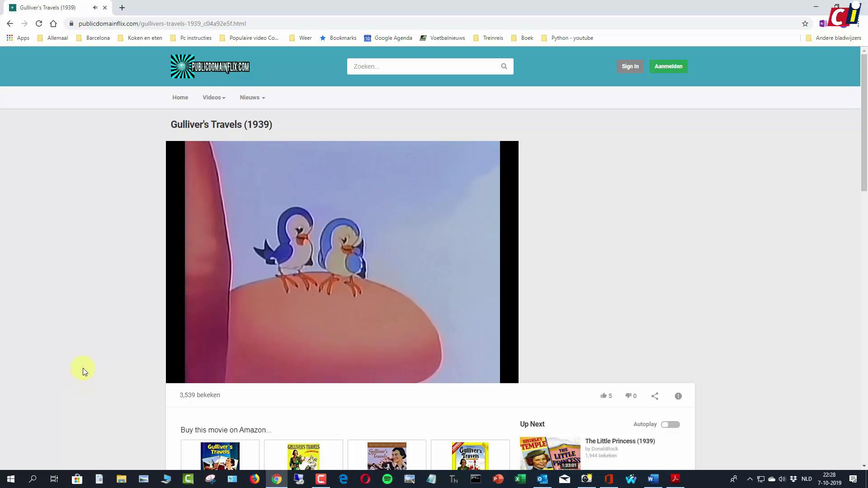
Task: Show hidden system tray icons
Action: click(750, 479)
